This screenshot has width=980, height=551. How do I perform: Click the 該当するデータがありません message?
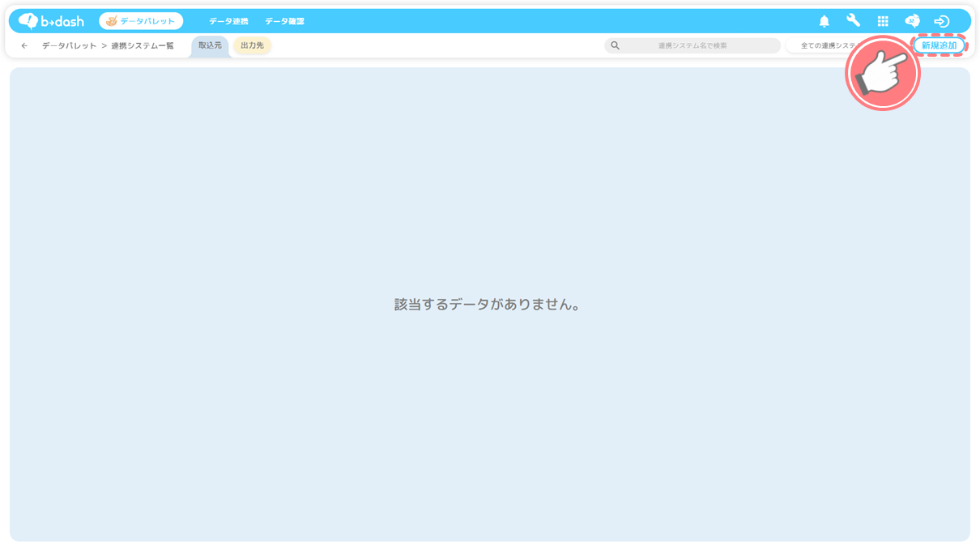[488, 305]
